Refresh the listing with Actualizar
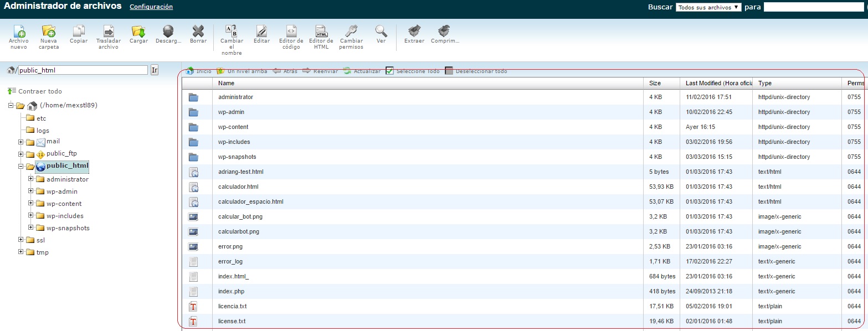 pyautogui.click(x=362, y=71)
